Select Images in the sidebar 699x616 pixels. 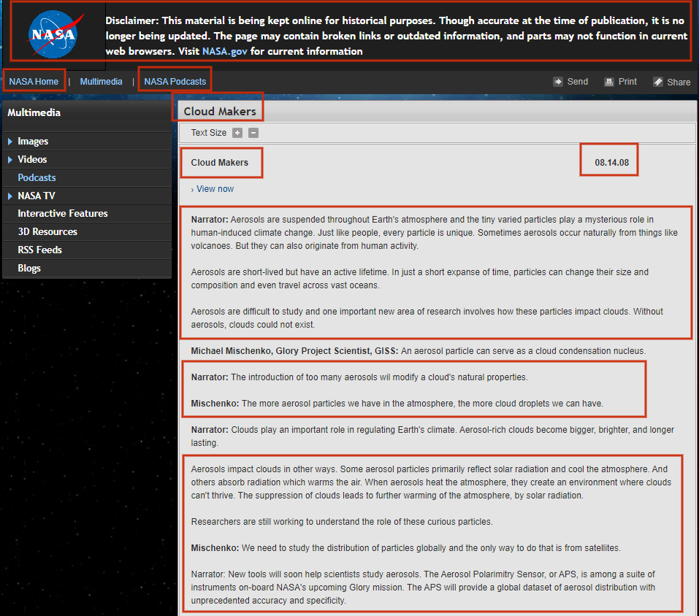click(33, 141)
